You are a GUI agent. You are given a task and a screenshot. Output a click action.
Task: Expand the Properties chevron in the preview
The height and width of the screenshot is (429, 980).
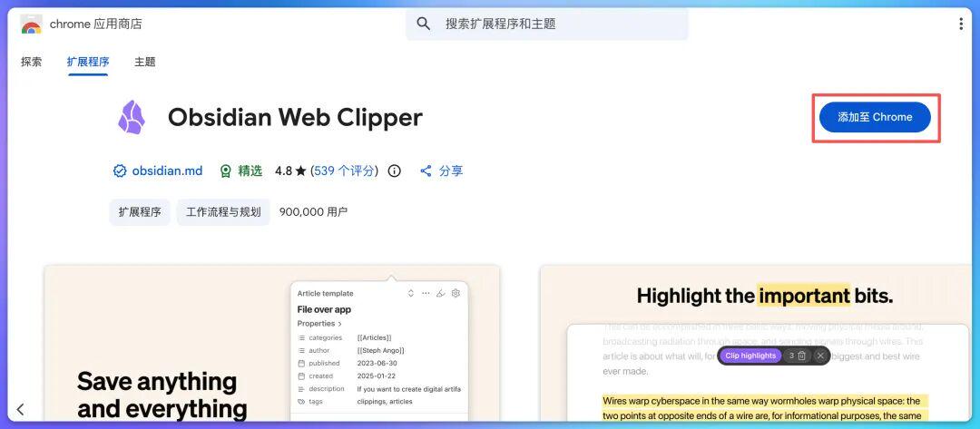[x=339, y=324]
